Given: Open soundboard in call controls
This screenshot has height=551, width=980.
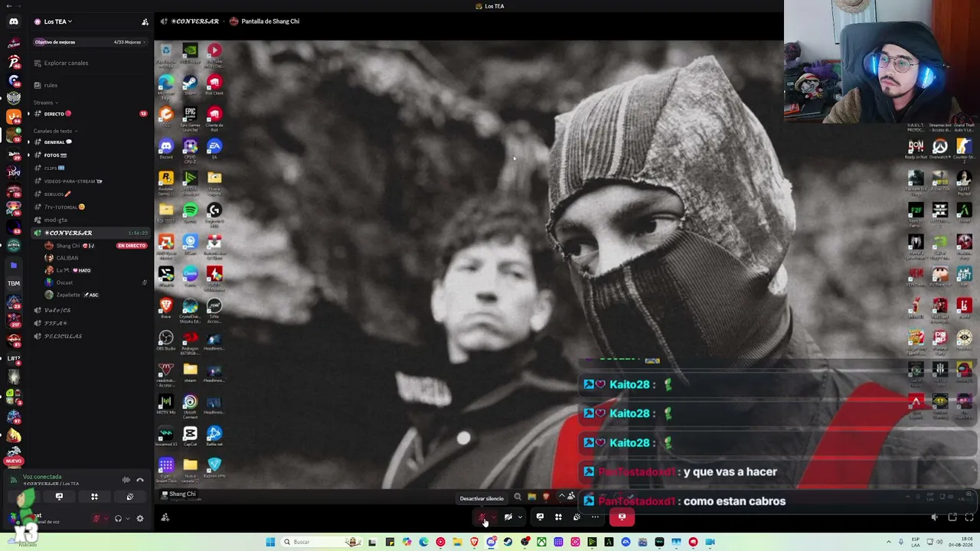Looking at the screenshot, I should click(577, 517).
